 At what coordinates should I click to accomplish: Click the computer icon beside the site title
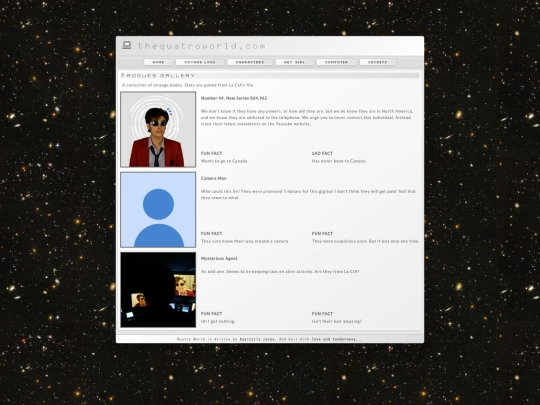tap(127, 45)
